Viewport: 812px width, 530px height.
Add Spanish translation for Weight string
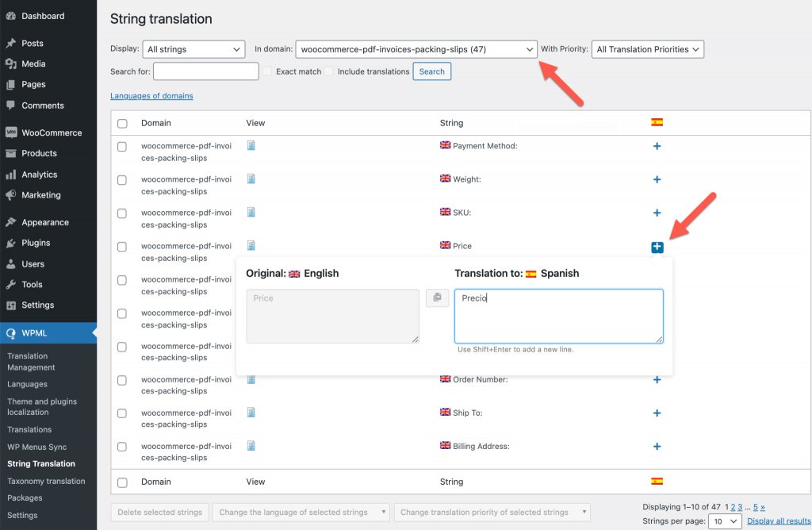pos(657,179)
